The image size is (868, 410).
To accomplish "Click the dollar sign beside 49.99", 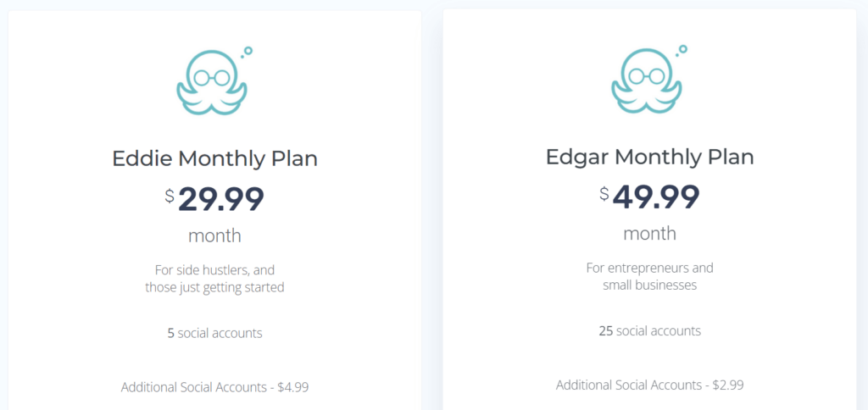I will tap(604, 194).
